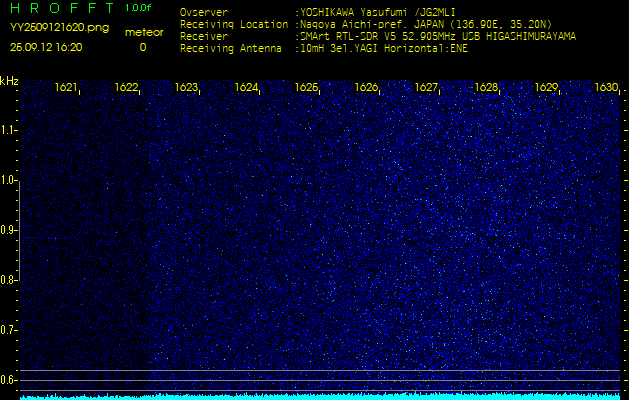The height and width of the screenshot is (400, 629).
Task: Click the 1624 time marker
Action: click(246, 87)
